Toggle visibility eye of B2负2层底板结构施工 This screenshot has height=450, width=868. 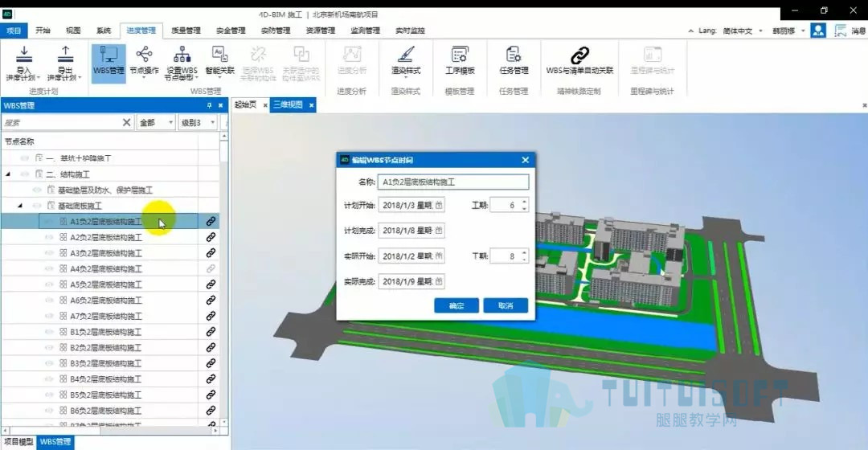pos(49,348)
